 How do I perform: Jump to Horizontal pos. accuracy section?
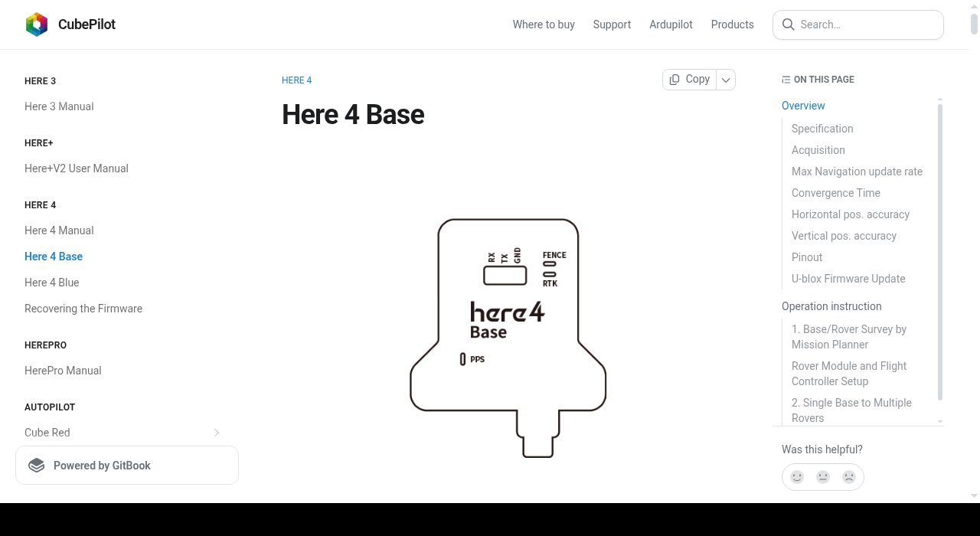(x=851, y=214)
